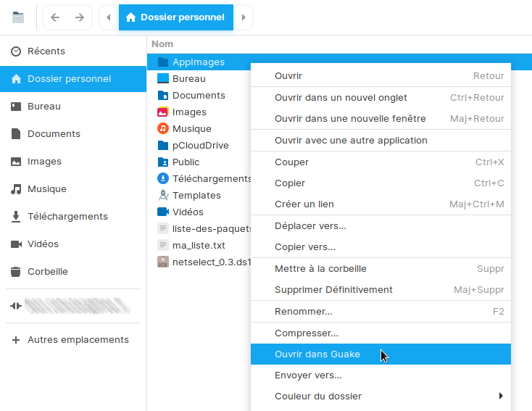Viewport: 532px width, 411px height.
Task: Click the file manager icon at top-left
Action: pyautogui.click(x=18, y=17)
